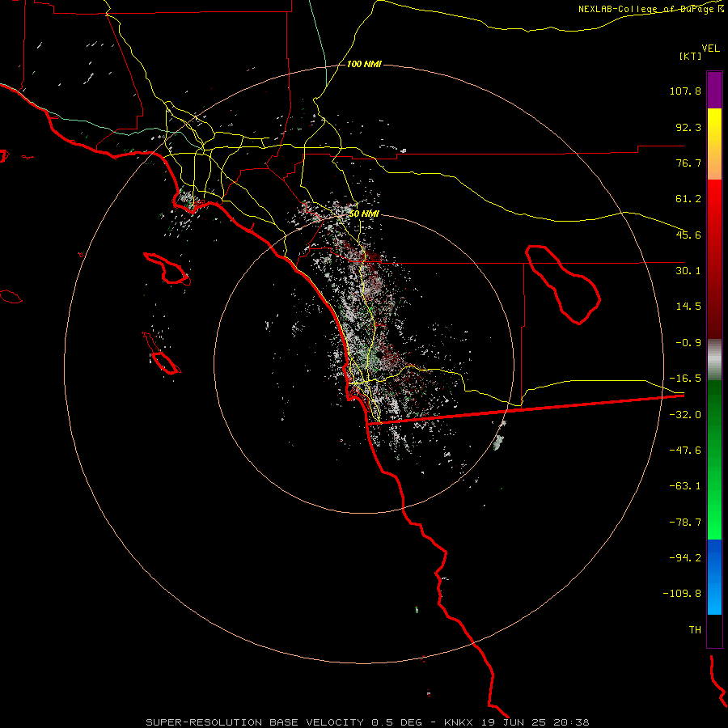
Task: Click the 45.6 velocity scale value
Action: coord(688,235)
